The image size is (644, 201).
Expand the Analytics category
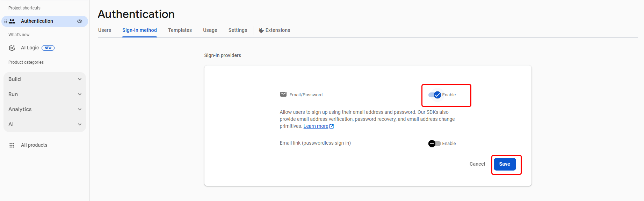(45, 110)
